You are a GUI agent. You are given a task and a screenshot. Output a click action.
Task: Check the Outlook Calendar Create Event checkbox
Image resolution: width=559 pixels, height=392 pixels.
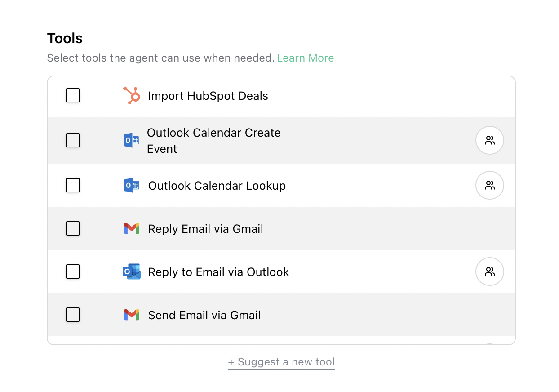73,140
